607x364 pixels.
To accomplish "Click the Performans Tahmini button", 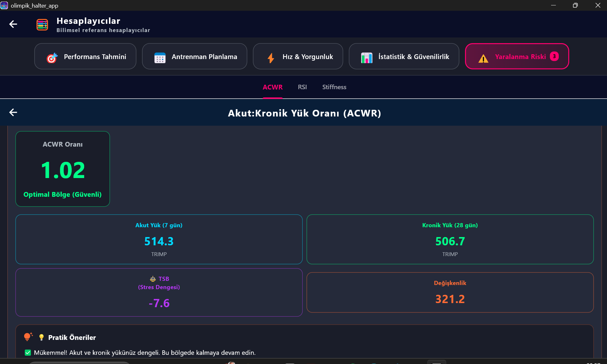I will (85, 56).
